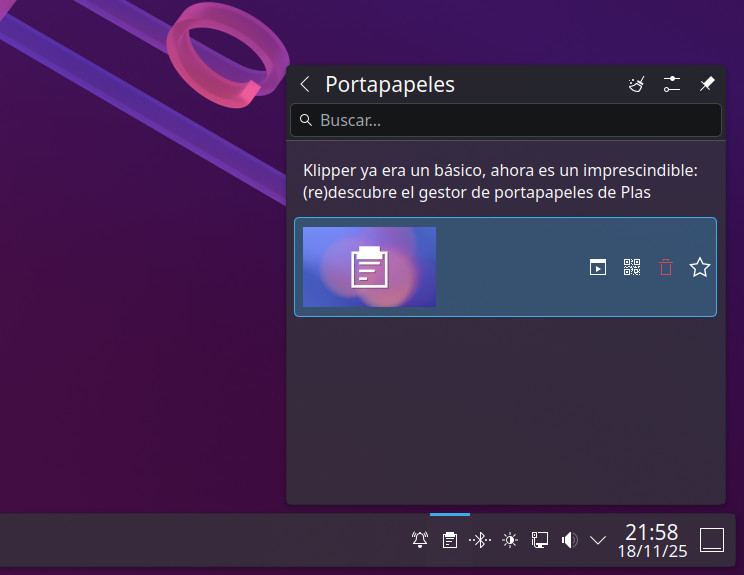This screenshot has height=575, width=744.
Task: Open notifications bell in system tray
Action: pyautogui.click(x=420, y=540)
